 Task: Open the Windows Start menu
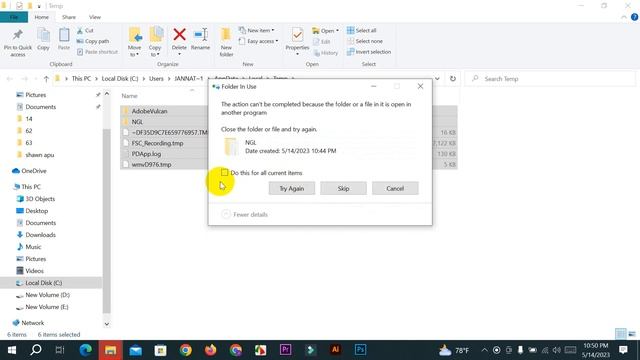click(x=12, y=350)
